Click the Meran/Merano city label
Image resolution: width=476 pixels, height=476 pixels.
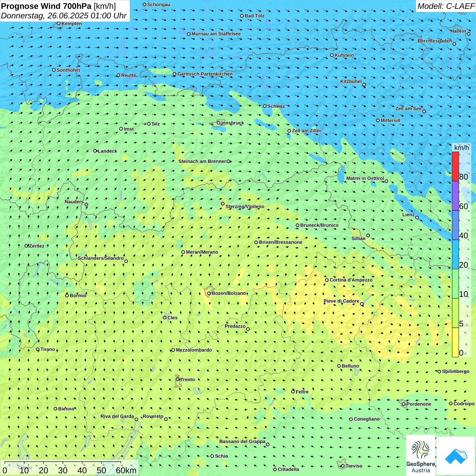[x=202, y=252]
